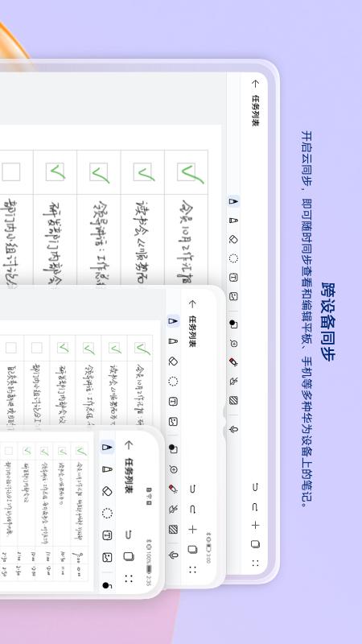Choose the eraser on the small phone

(107, 491)
